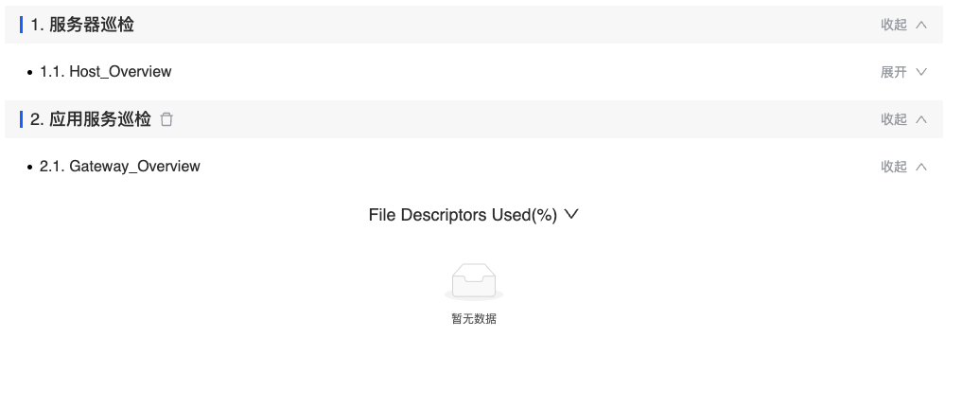
Task: Collapse section 2 using its 收起 label
Action: [x=893, y=119]
